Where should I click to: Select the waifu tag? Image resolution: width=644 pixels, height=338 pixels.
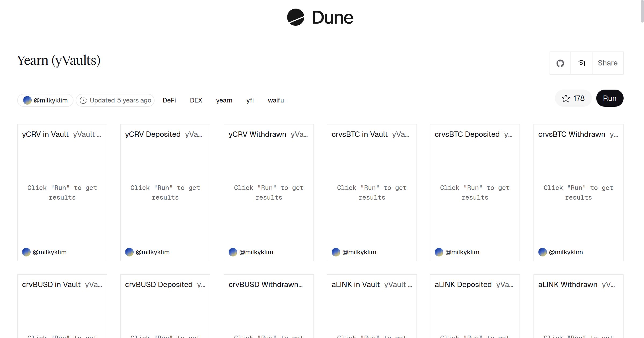pyautogui.click(x=276, y=100)
